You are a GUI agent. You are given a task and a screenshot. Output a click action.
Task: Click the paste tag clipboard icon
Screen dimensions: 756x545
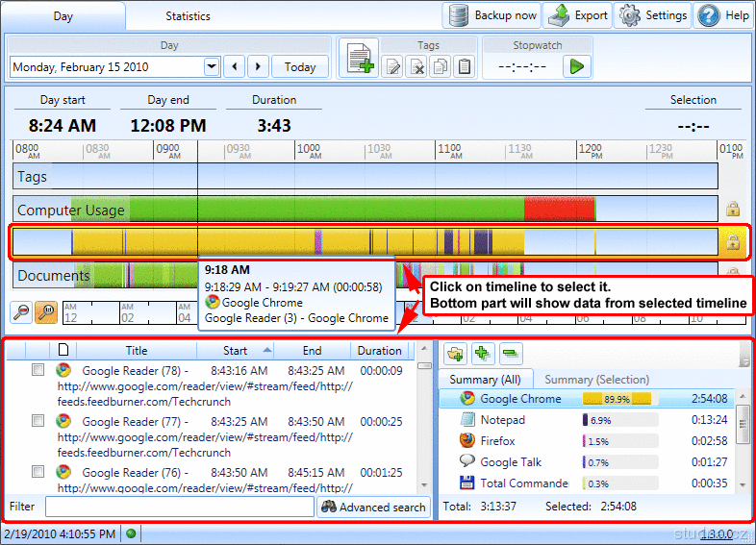click(x=465, y=66)
